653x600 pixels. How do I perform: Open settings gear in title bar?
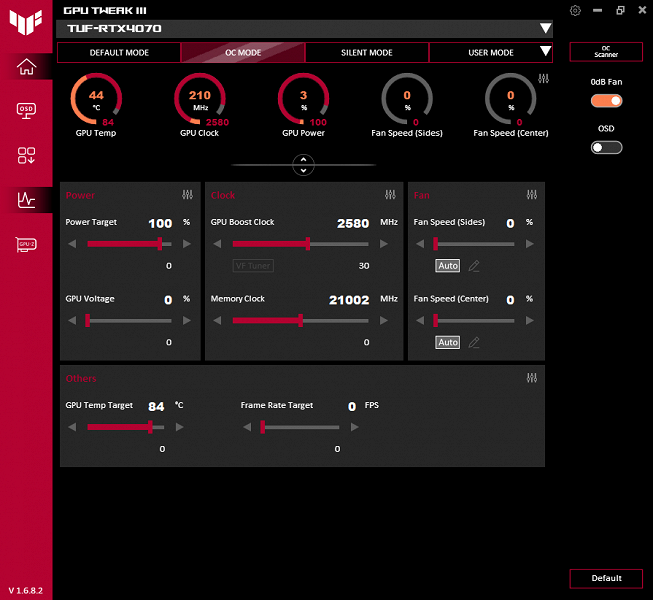coord(575,10)
